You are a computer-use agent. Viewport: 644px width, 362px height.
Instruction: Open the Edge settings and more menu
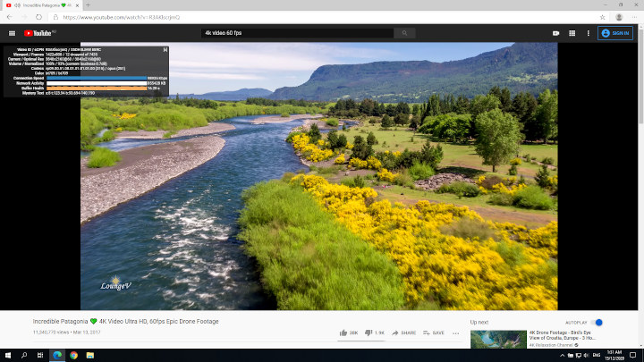(x=634, y=17)
